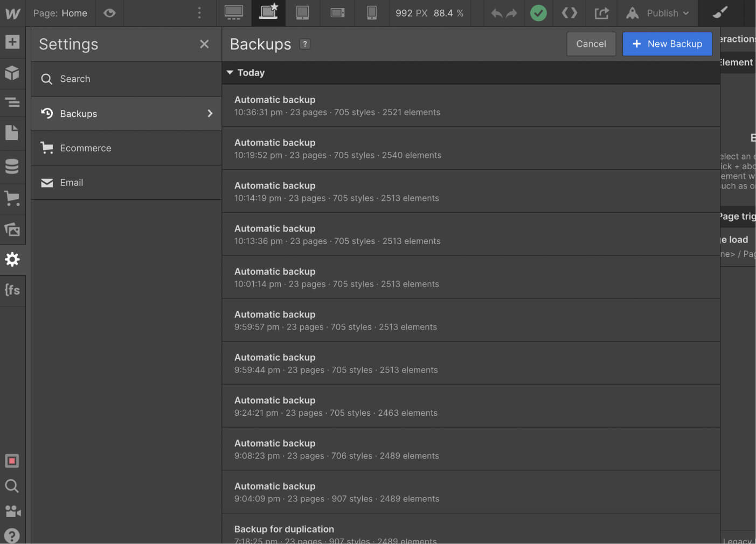
Task: Switch to mobile portrait breakpoint
Action: point(371,13)
